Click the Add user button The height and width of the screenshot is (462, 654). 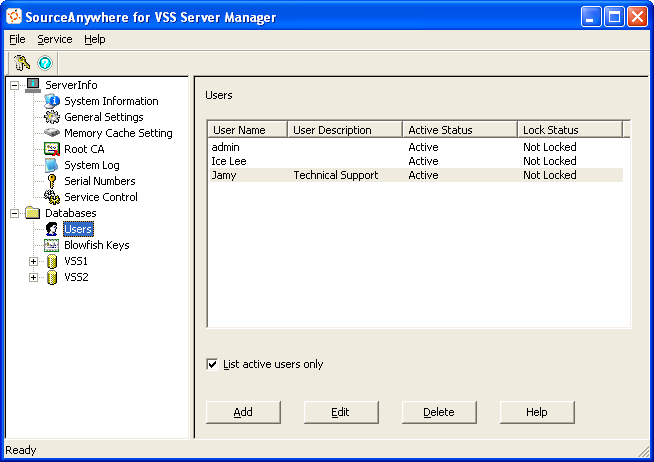click(243, 412)
